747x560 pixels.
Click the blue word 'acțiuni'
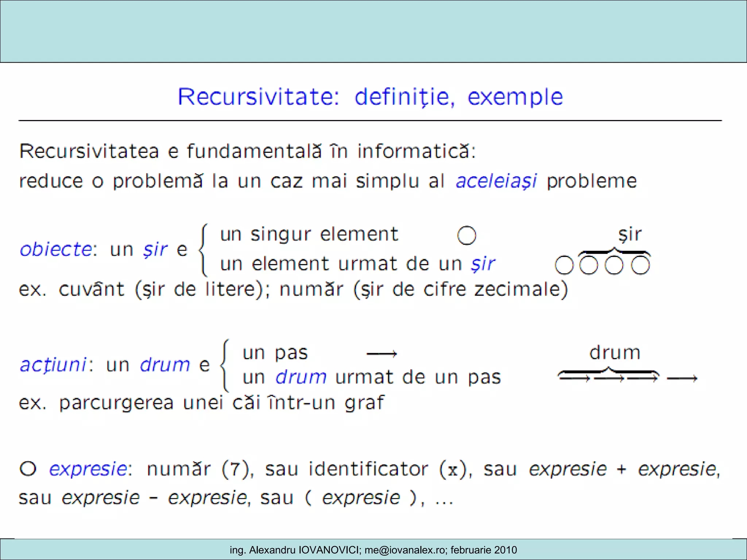coord(54,365)
